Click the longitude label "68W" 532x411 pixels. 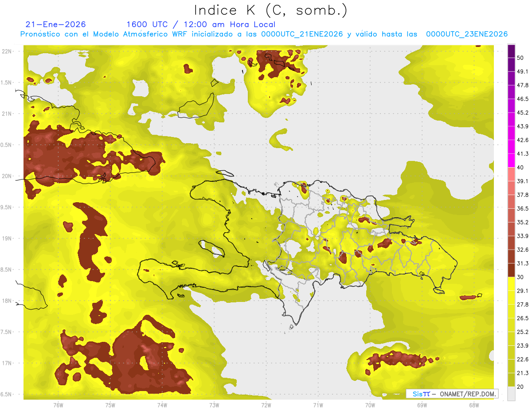pyautogui.click(x=474, y=405)
